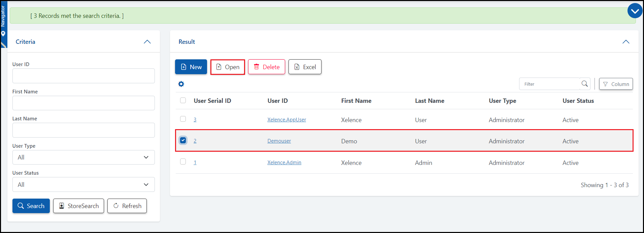
Task: Toggle the select-all header checkbox
Action: pos(183,100)
